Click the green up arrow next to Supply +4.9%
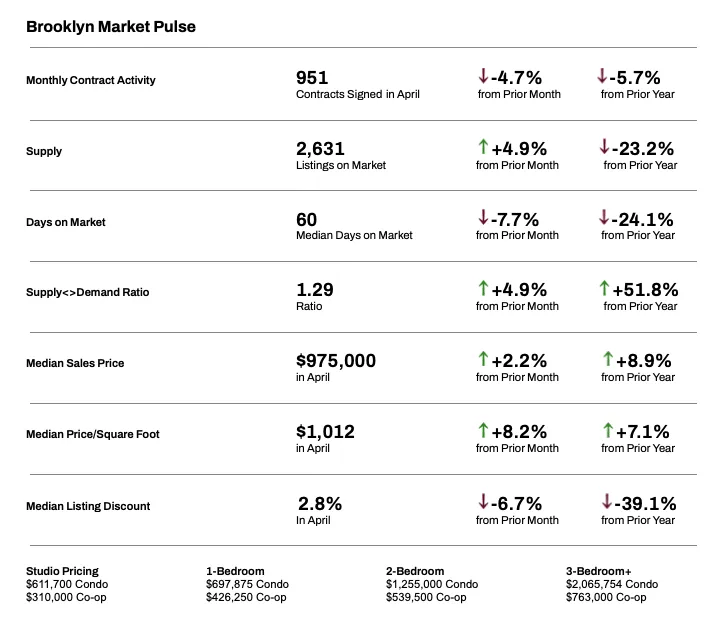The height and width of the screenshot is (620, 714). click(483, 147)
